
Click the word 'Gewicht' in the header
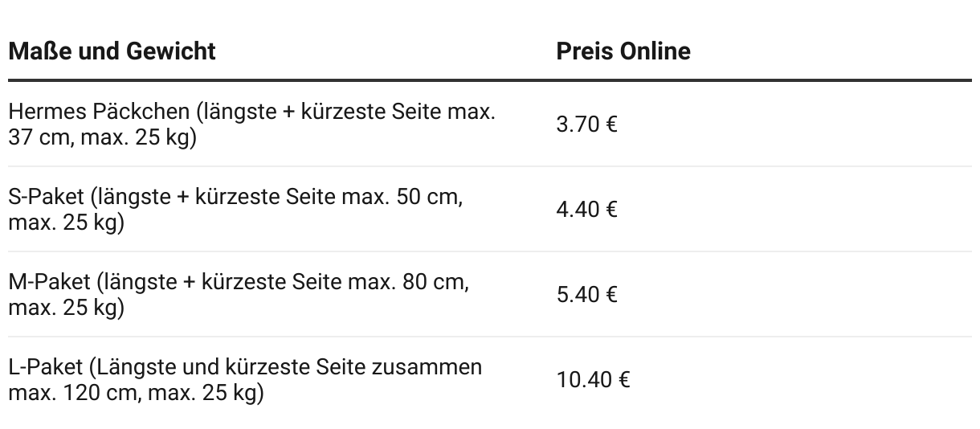tap(171, 51)
